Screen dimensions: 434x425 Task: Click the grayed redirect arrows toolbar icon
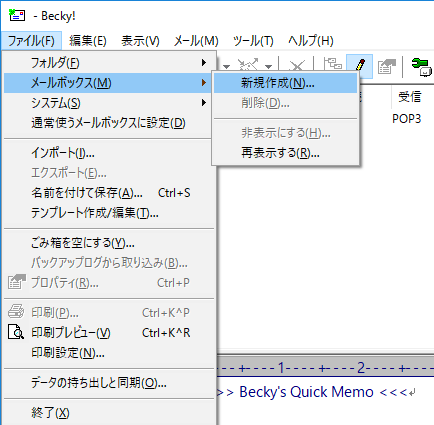(x=248, y=65)
